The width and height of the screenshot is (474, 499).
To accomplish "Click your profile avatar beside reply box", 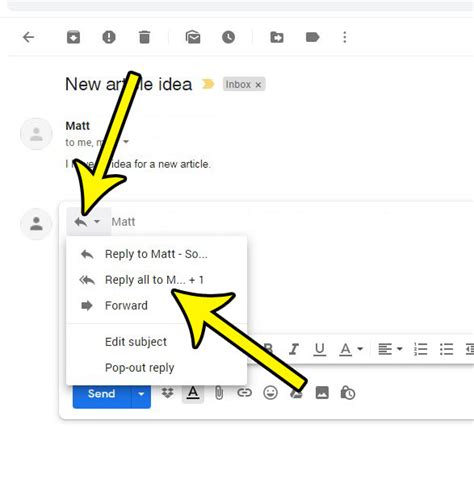I will coord(36,224).
